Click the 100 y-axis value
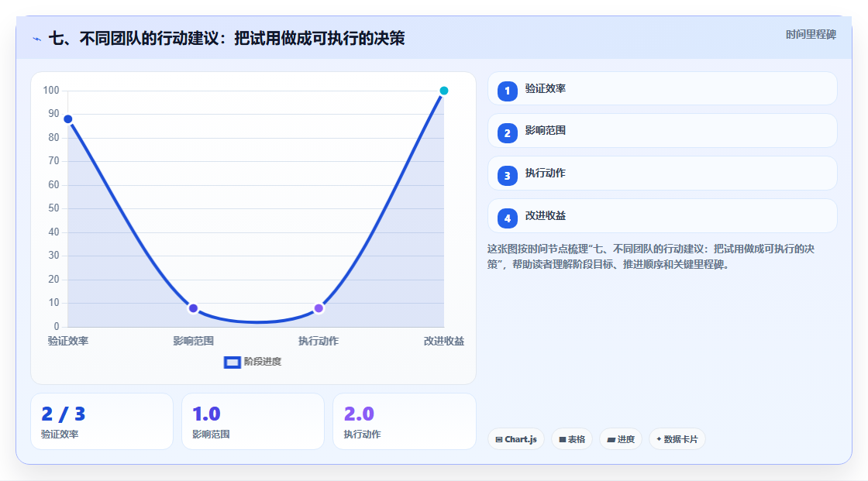This screenshot has height=481, width=868. point(51,90)
